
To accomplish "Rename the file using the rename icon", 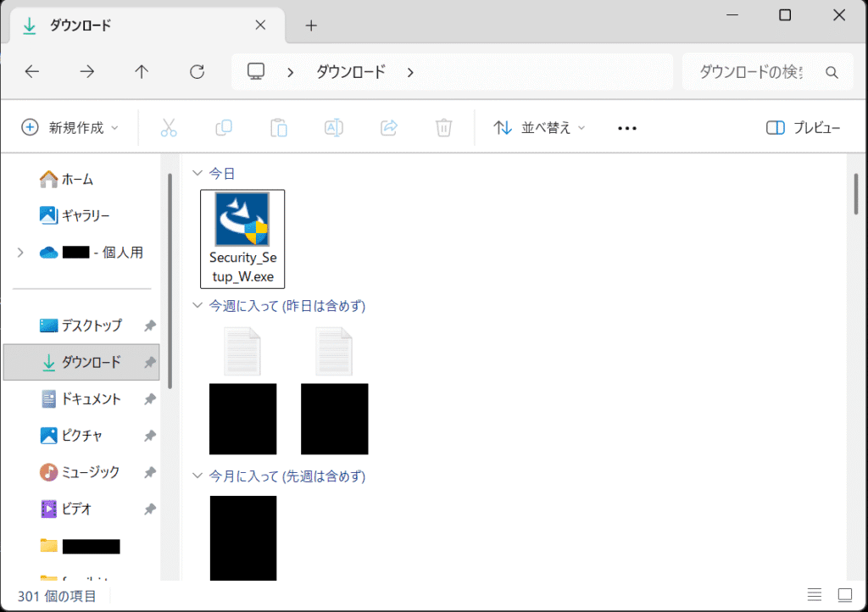I will pos(333,127).
